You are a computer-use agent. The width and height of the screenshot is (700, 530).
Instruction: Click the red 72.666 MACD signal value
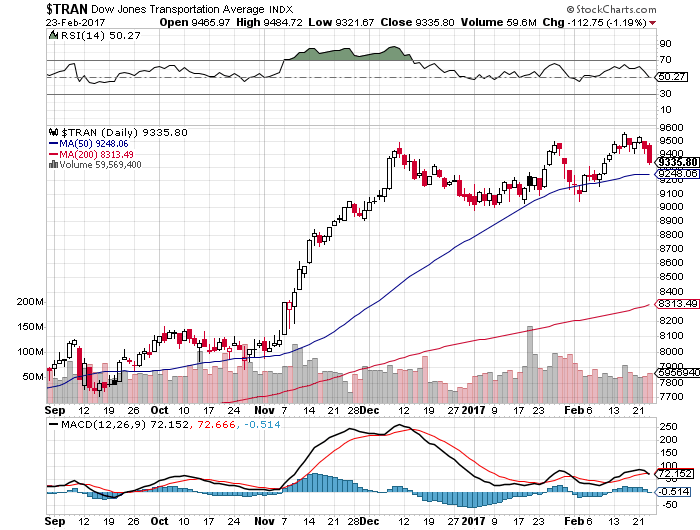pos(215,425)
